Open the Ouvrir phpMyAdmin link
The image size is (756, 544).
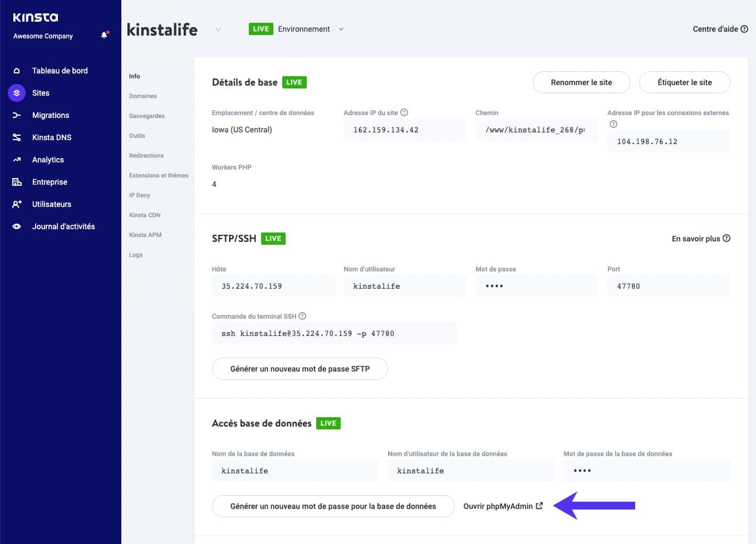(502, 506)
